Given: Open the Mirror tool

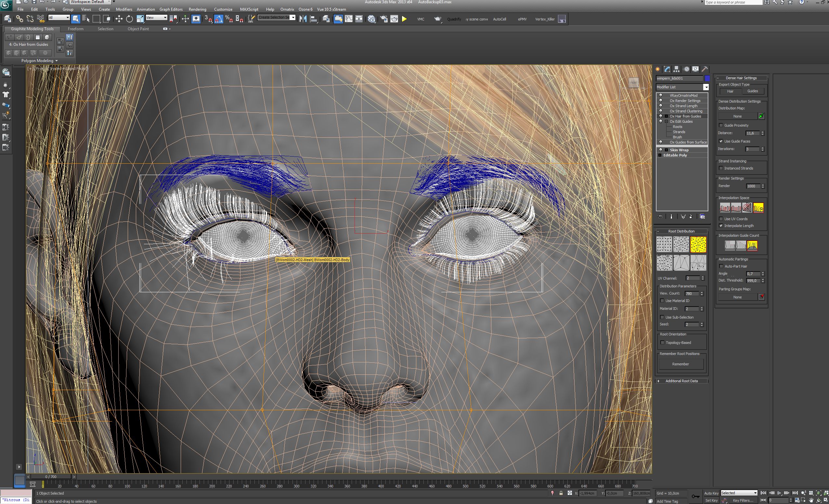Looking at the screenshot, I should [x=303, y=19].
